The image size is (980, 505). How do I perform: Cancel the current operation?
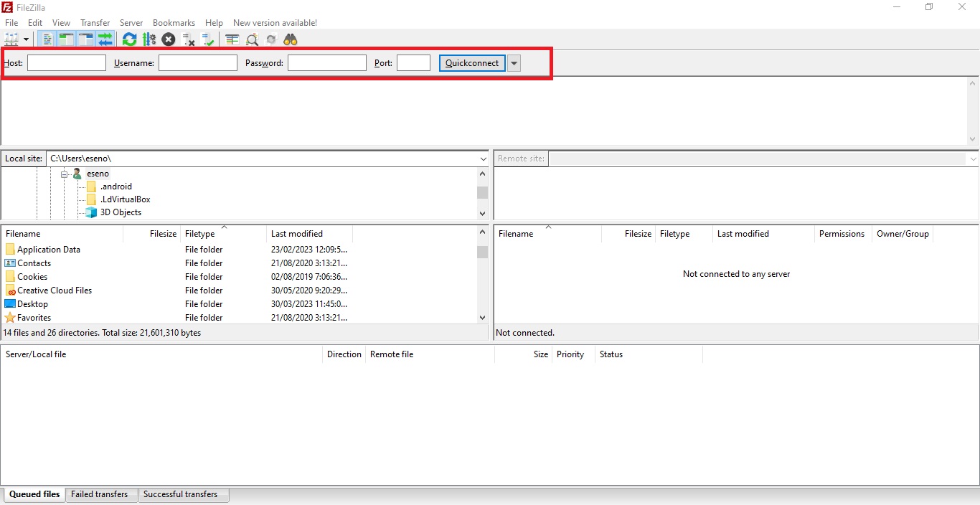coord(169,39)
